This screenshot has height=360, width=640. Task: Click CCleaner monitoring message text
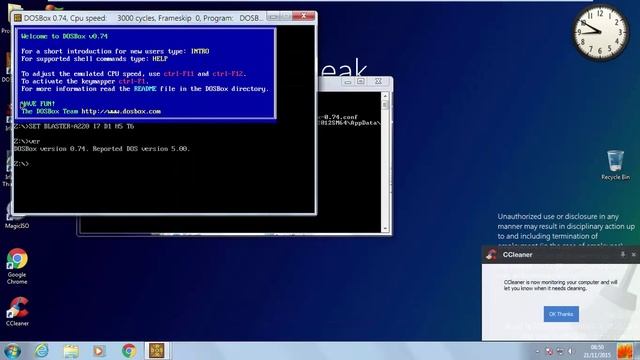(x=560, y=285)
